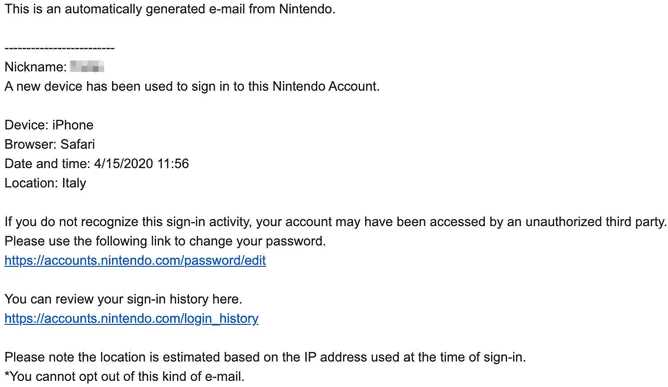The height and width of the screenshot is (387, 668).
Task: Click the 'Nickname:' label
Action: [x=35, y=67]
